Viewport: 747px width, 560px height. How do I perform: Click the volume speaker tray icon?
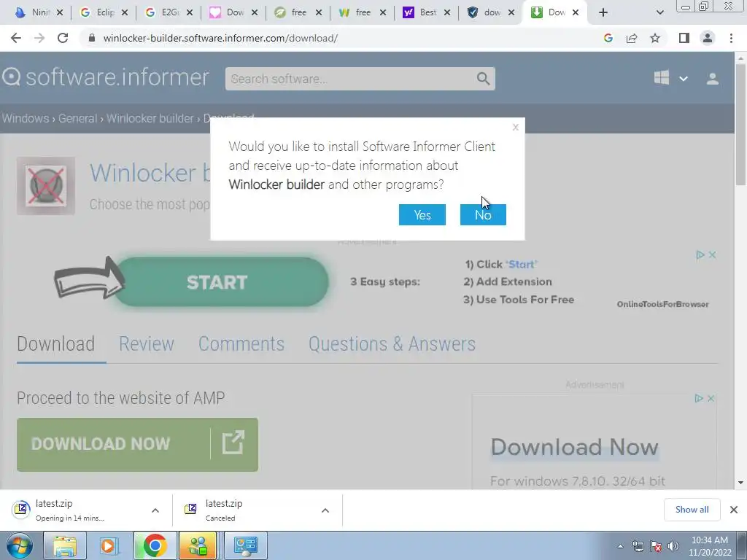[x=673, y=546]
